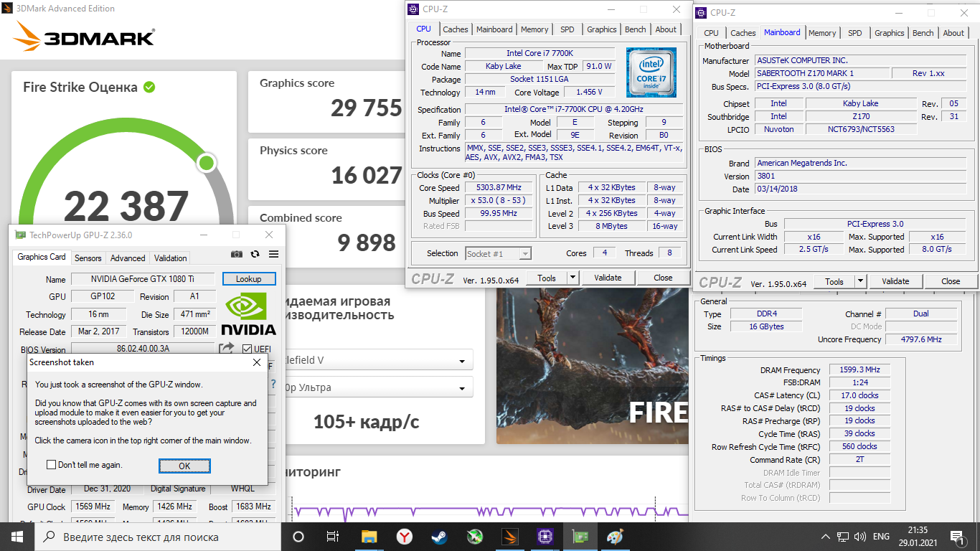Click the network tray icon
Image resolution: width=980 pixels, height=551 pixels.
point(844,537)
